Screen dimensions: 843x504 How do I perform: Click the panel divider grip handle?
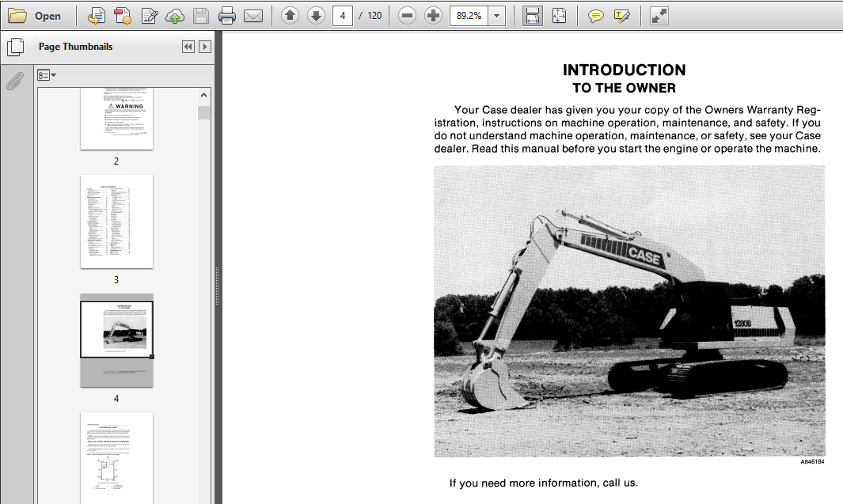click(217, 286)
